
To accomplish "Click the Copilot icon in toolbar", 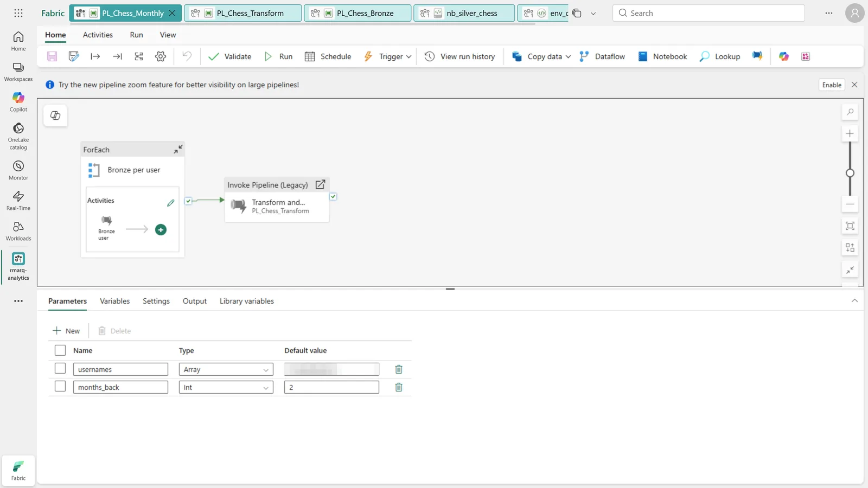I will pos(784,56).
